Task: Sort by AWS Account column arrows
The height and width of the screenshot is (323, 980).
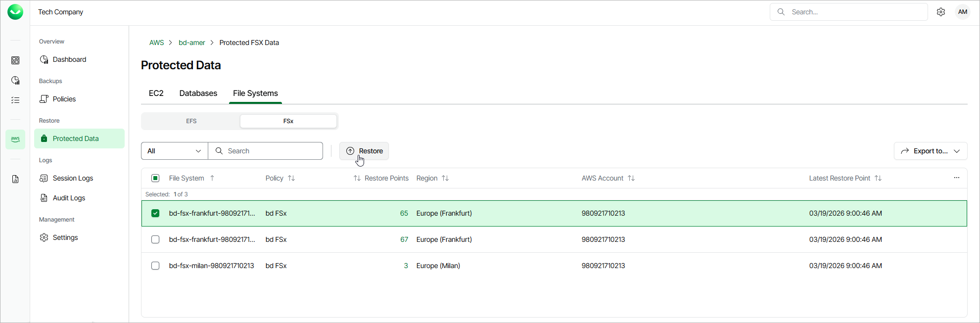Action: [631, 178]
